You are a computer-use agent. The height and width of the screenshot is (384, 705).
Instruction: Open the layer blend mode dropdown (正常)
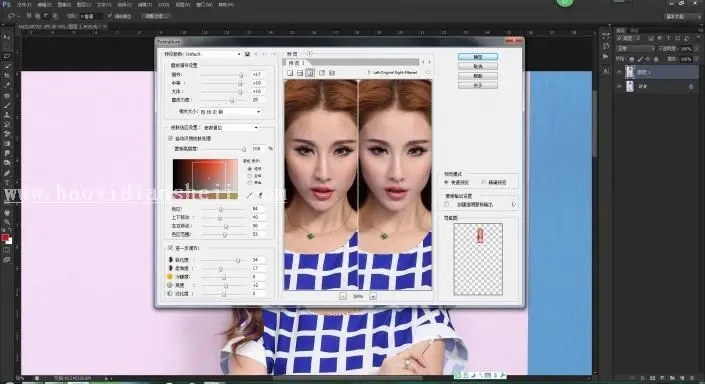click(636, 49)
